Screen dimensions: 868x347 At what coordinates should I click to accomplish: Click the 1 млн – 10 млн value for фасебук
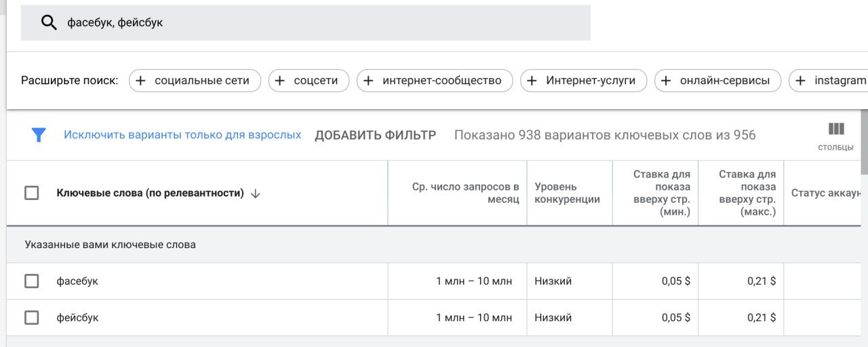474,281
